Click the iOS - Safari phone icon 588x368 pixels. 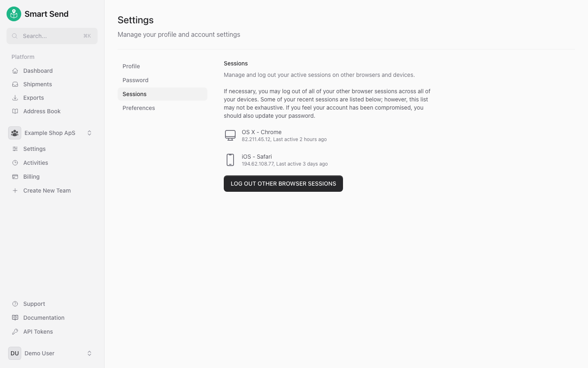pos(230,160)
